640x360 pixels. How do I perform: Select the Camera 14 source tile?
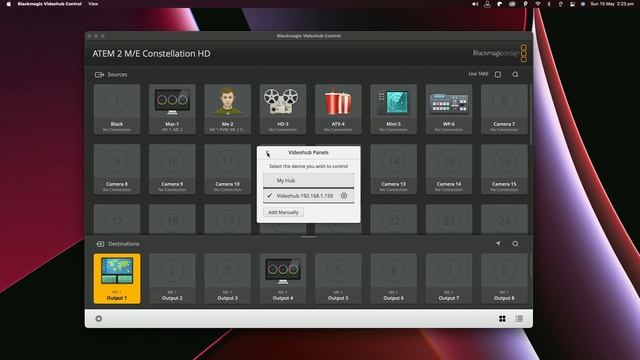[449, 169]
